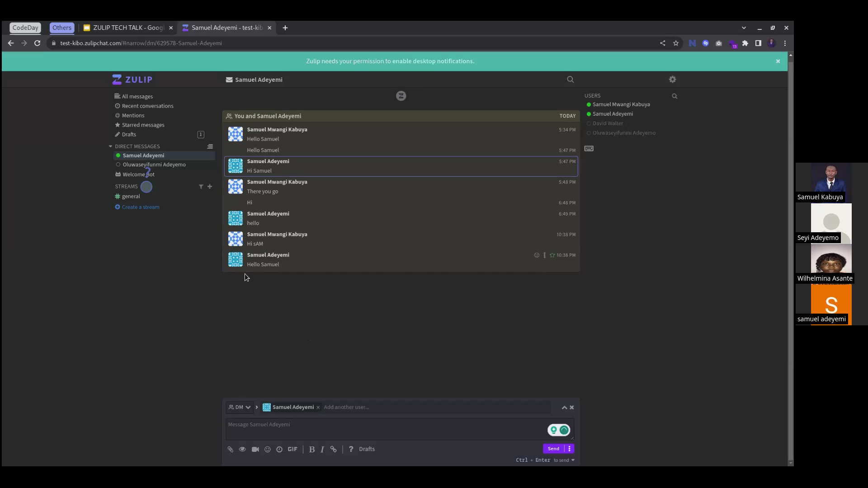Click the Create a stream link
868x488 pixels.
point(140,207)
